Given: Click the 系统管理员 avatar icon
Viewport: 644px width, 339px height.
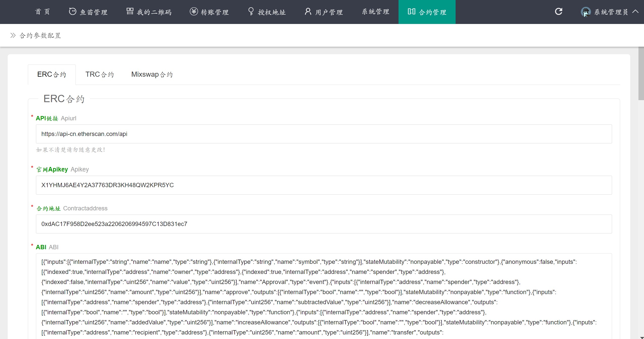Looking at the screenshot, I should [585, 12].
